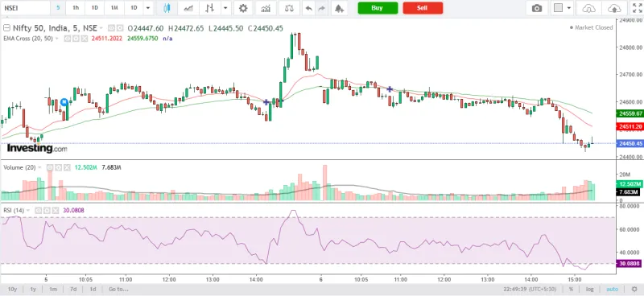Hide the Volume indicator
Screen dimensions: 644x296
click(x=50, y=167)
